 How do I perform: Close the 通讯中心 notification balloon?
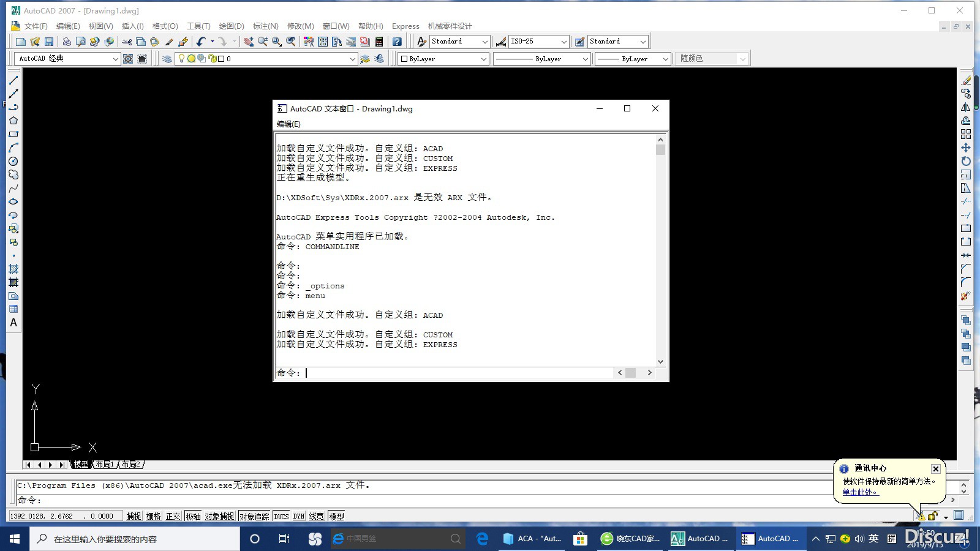click(935, 469)
